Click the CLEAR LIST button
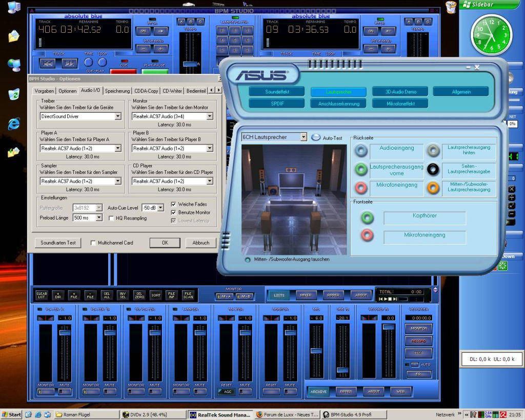The width and height of the screenshot is (525, 420). point(42,295)
